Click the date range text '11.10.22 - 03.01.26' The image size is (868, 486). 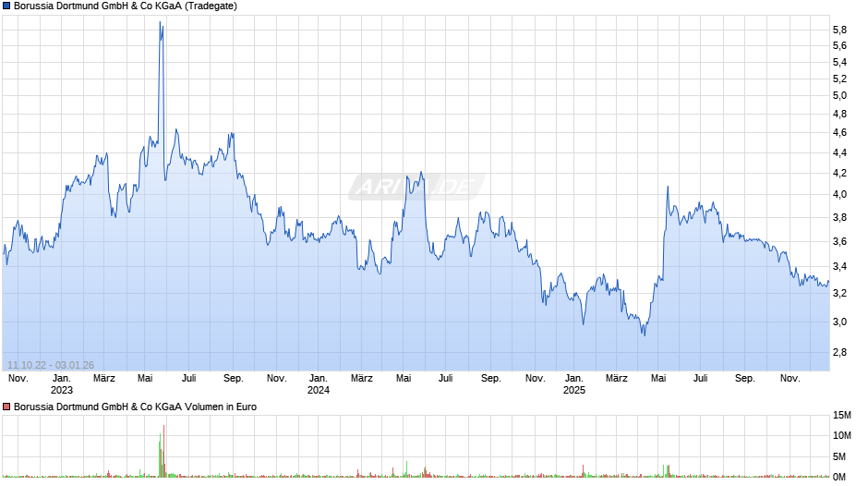click(x=51, y=365)
